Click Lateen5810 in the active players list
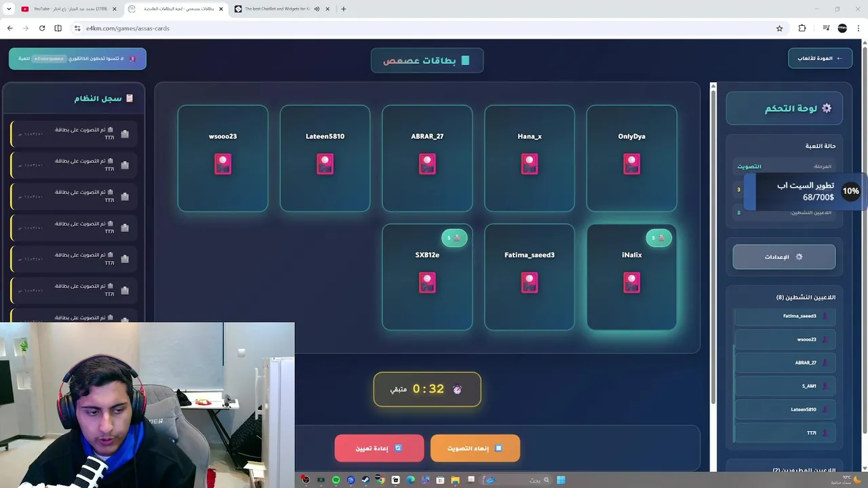 (x=785, y=409)
